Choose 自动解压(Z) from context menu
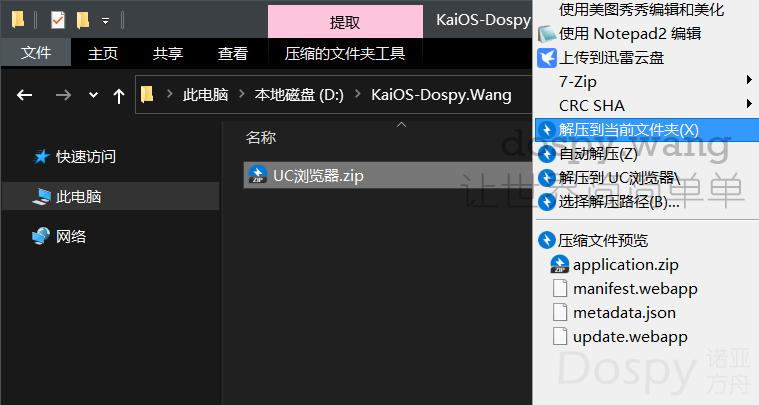Screen dimensions: 759x405 pos(598,154)
